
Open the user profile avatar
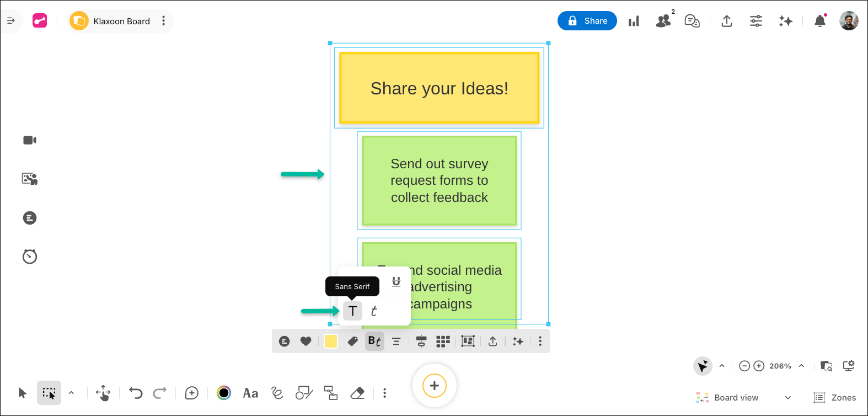pos(849,21)
